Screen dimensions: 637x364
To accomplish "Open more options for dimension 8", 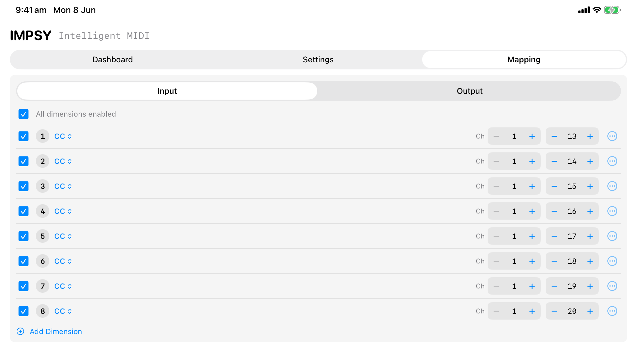I will [x=612, y=311].
